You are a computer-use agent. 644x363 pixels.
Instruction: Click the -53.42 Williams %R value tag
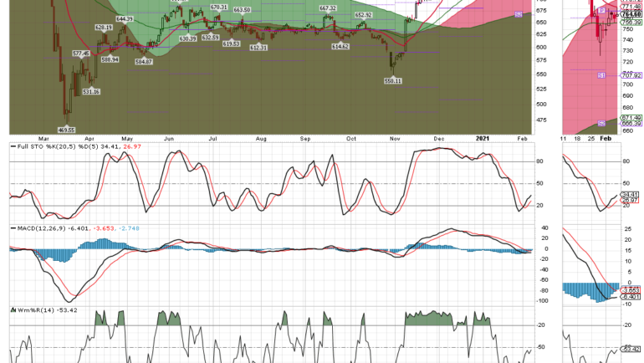click(631, 349)
